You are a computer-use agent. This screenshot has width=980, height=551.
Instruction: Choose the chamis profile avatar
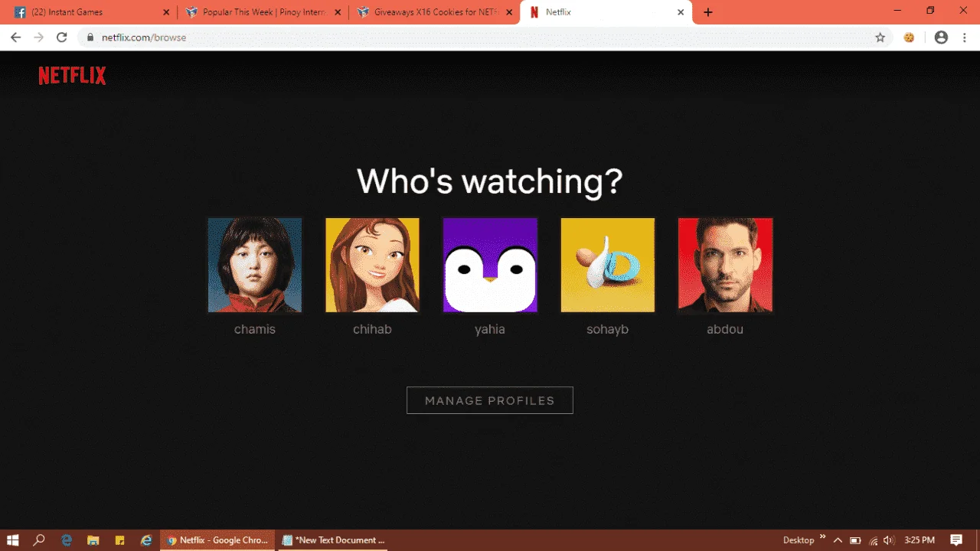click(x=255, y=266)
